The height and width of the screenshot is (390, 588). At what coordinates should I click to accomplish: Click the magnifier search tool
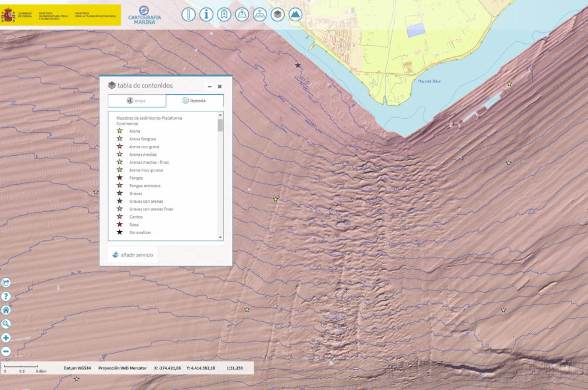tap(6, 324)
